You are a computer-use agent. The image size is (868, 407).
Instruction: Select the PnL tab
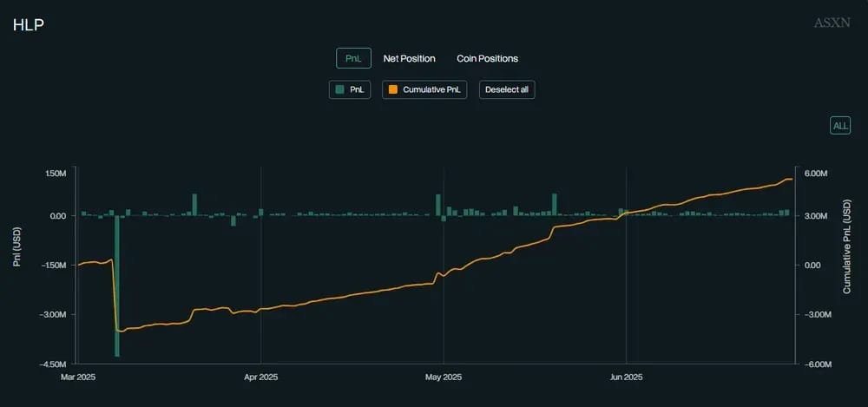(x=353, y=58)
